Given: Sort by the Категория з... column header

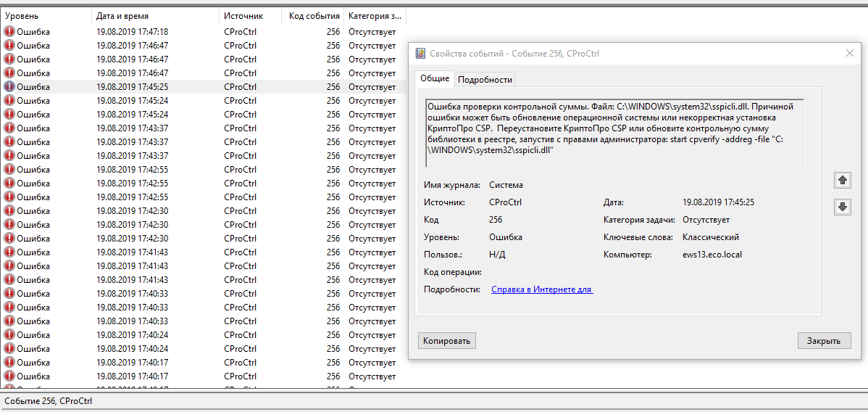Looking at the screenshot, I should 375,16.
